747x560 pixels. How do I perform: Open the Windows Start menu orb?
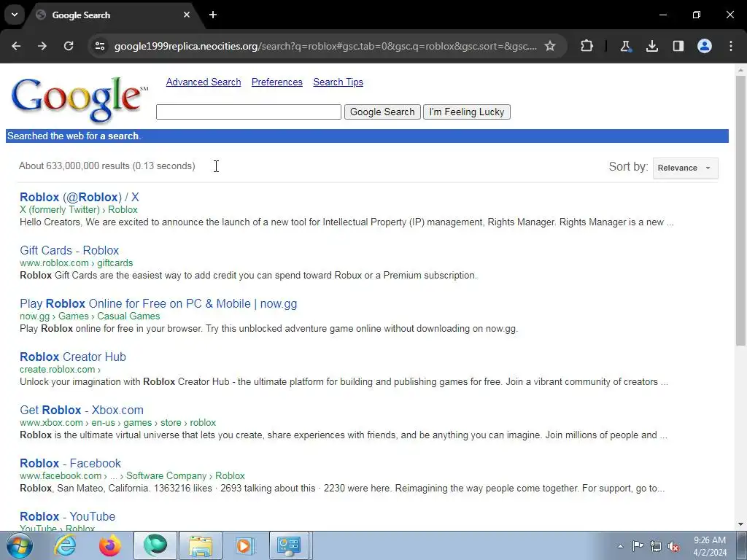pos(20,545)
